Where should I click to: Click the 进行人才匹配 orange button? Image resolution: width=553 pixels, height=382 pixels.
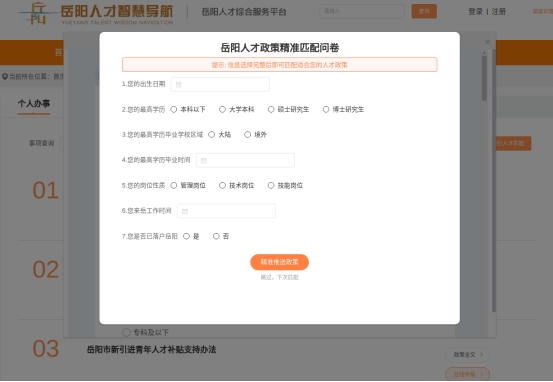513,143
